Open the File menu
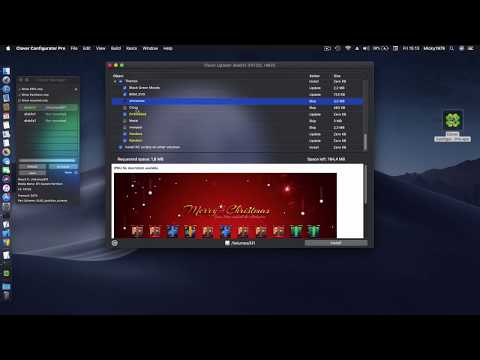The height and width of the screenshot is (360, 480). click(x=74, y=48)
